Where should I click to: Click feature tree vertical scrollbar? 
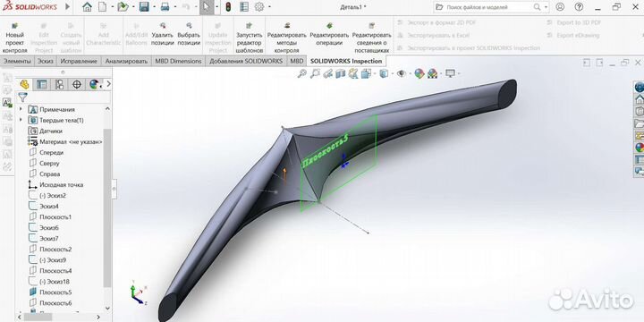(107, 208)
